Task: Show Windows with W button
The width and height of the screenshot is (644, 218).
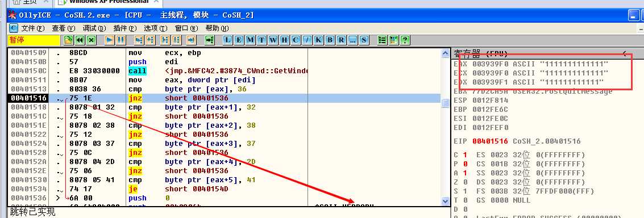Action: [273, 40]
